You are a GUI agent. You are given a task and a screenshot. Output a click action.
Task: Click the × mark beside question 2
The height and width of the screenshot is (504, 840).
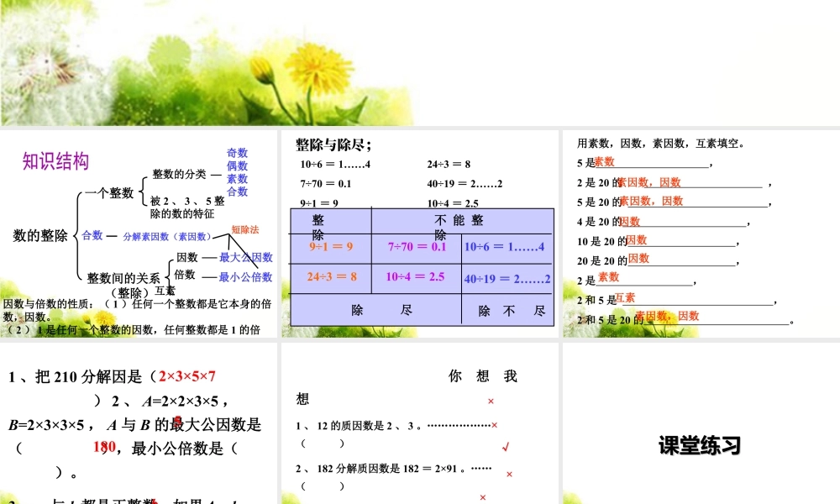point(508,475)
